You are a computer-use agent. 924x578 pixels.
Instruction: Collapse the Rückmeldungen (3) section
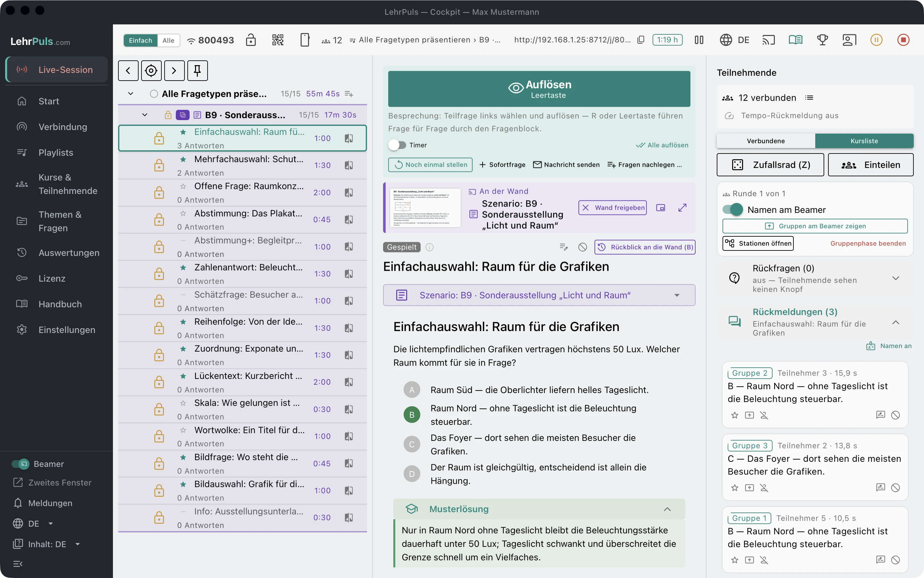coord(895,322)
